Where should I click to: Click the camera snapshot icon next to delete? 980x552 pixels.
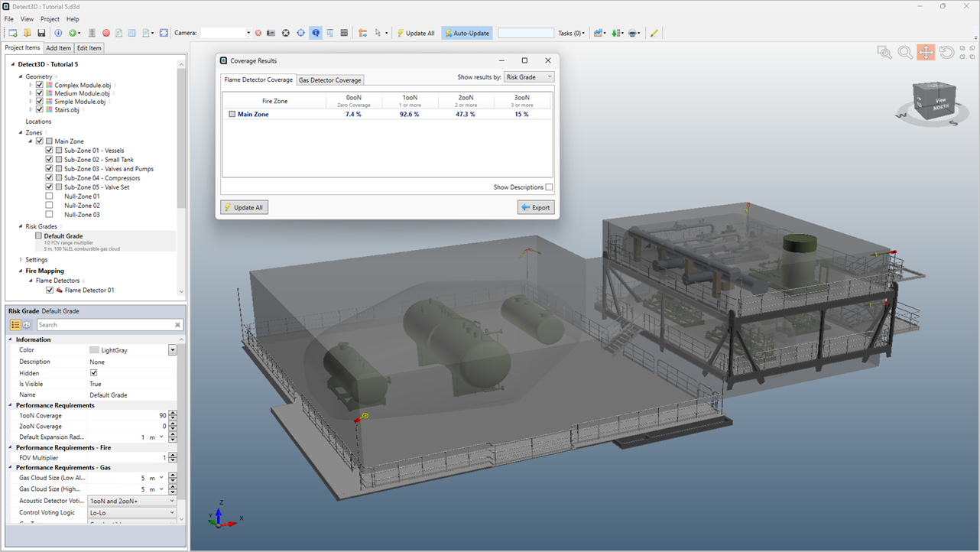tap(271, 33)
